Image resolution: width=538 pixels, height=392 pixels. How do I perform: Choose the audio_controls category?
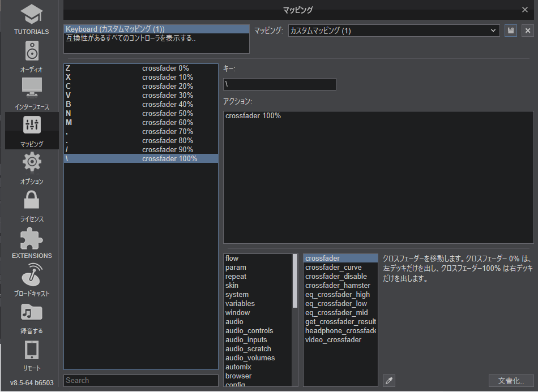pyautogui.click(x=258, y=331)
